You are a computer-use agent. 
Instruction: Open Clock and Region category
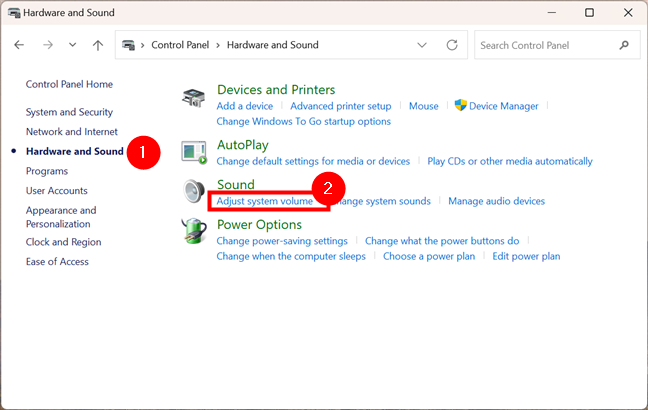63,242
